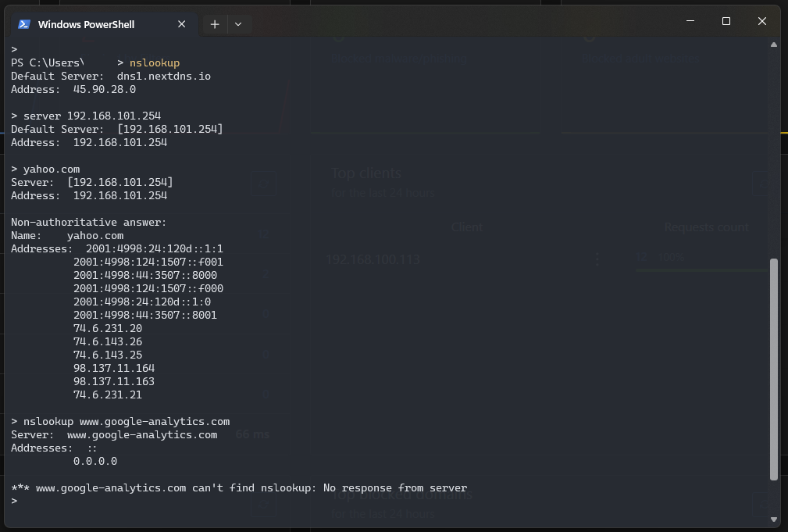Click the scrollbar up arrow

(773, 45)
